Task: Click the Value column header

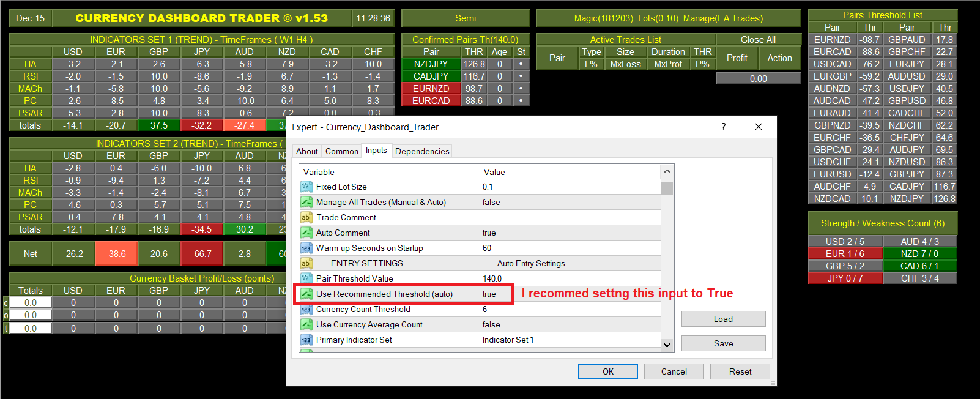Action: pos(570,172)
